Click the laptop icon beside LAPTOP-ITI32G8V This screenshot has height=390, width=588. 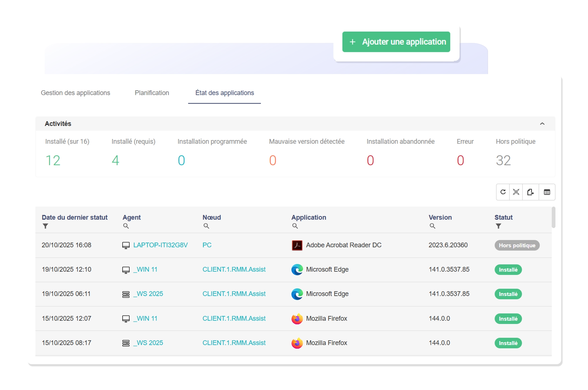coord(126,245)
